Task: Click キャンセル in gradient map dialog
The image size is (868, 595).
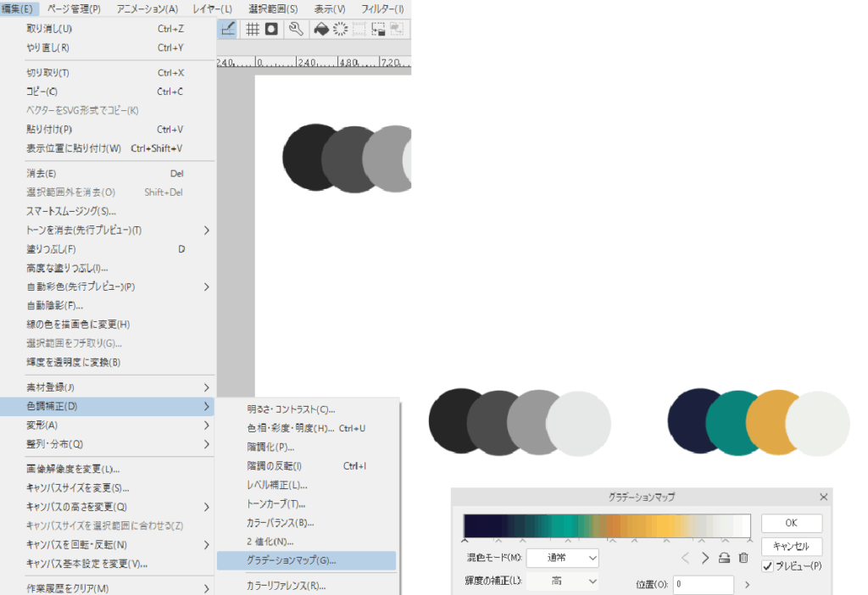Action: pyautogui.click(x=791, y=547)
